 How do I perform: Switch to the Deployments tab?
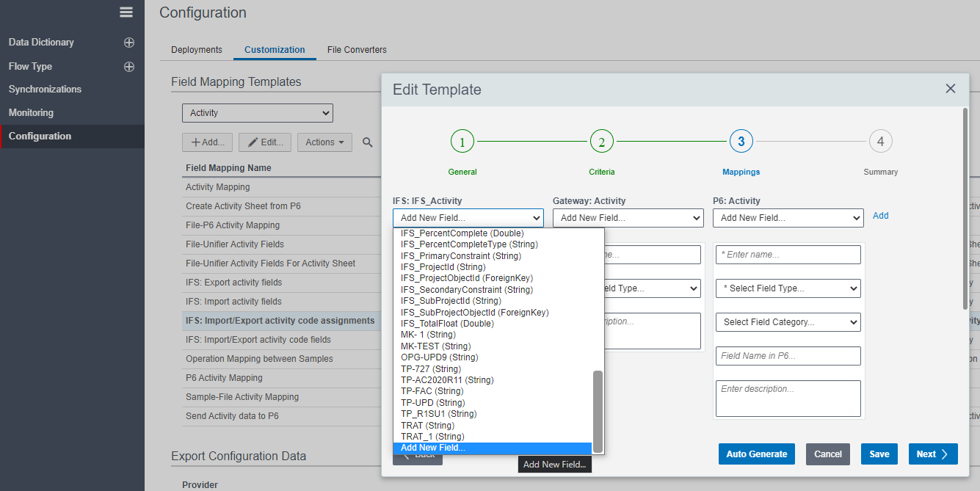(196, 50)
